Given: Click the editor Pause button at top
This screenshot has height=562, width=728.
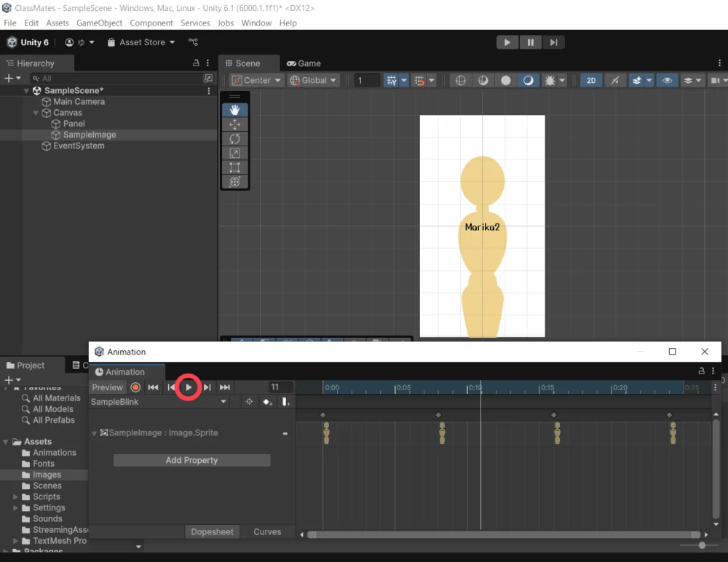Looking at the screenshot, I should tap(531, 42).
